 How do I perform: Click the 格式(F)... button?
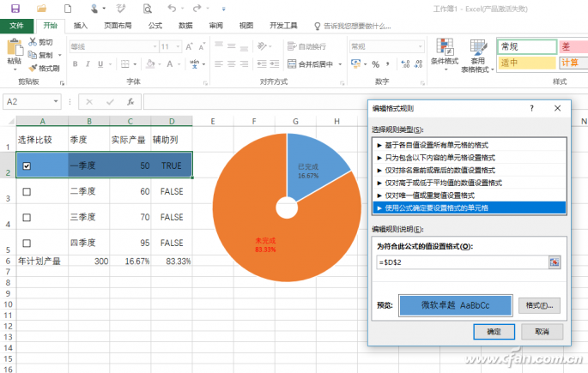(539, 305)
